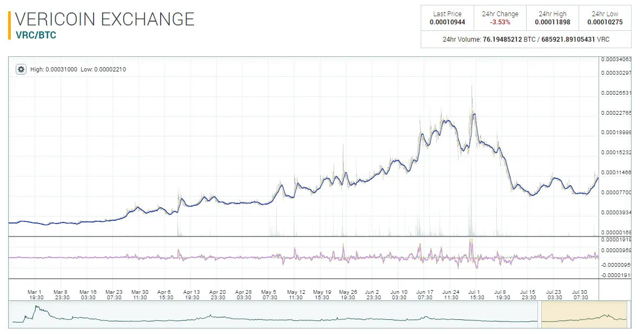Image resolution: width=644 pixels, height=335 pixels.
Task: Click the Mar 23 07:30 date label
Action: click(114, 295)
